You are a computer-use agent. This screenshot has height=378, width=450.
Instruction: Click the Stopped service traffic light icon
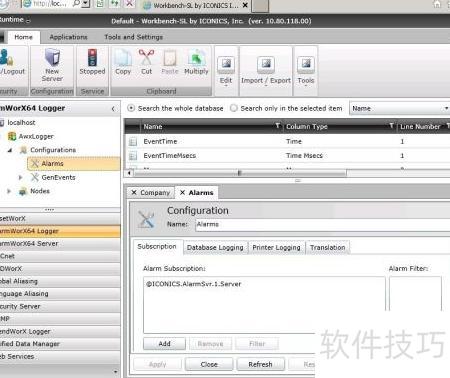click(x=92, y=57)
